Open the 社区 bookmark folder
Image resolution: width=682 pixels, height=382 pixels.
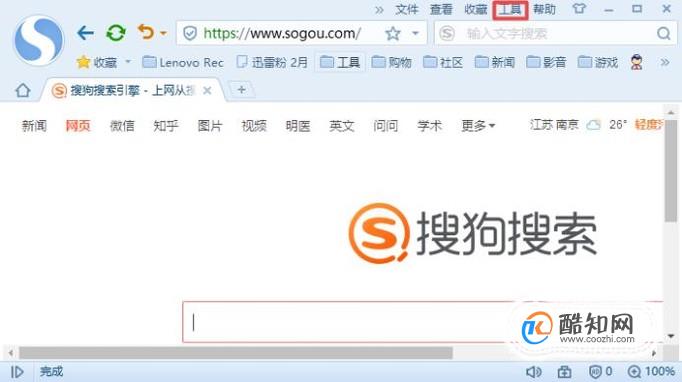point(443,63)
